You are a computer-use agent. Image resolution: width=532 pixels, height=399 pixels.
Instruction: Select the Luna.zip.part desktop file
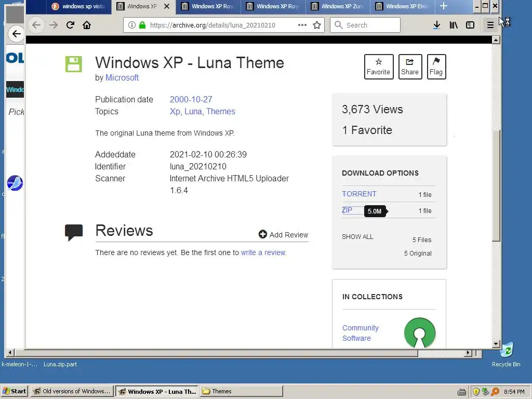60,364
